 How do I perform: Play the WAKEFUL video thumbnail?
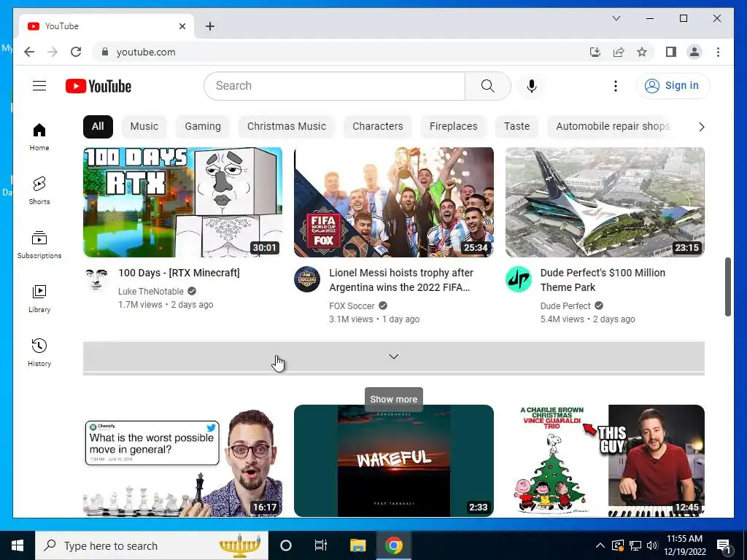[393, 461]
